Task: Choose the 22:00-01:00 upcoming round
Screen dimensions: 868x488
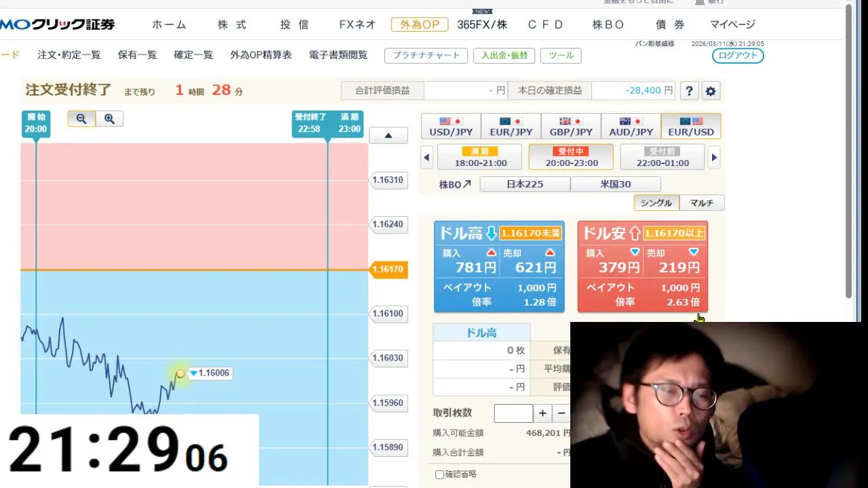Action: pyautogui.click(x=663, y=157)
